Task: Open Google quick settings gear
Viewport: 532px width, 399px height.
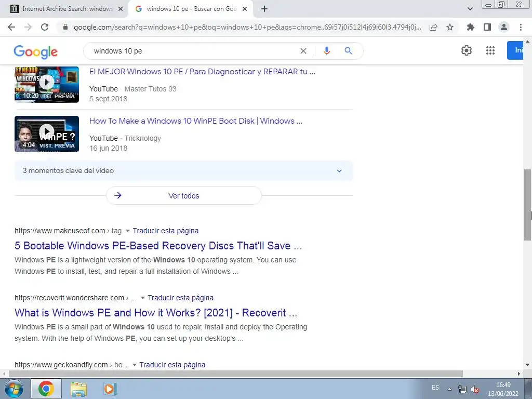Action: coord(467,50)
